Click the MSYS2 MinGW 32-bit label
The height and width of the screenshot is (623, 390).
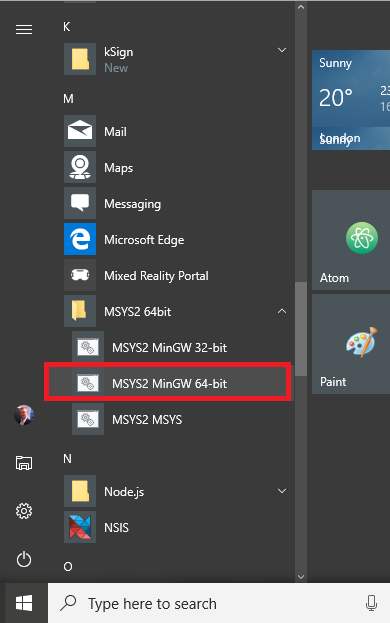(x=170, y=348)
